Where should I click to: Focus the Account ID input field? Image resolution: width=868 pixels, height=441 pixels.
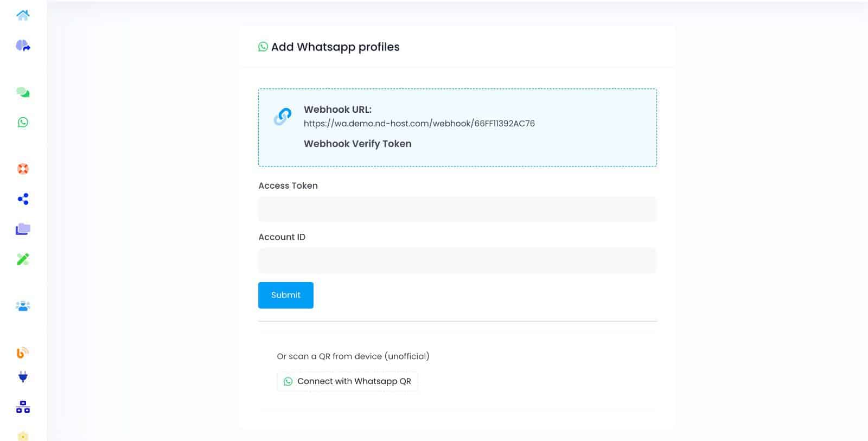coord(457,261)
